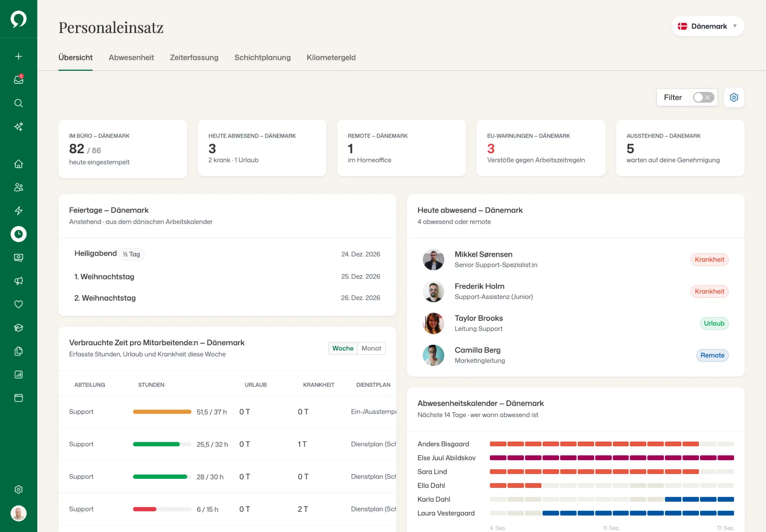Screen dimensions: 766x532
Task: Click the red 6 / 15 h progress bar
Action: tap(162, 509)
